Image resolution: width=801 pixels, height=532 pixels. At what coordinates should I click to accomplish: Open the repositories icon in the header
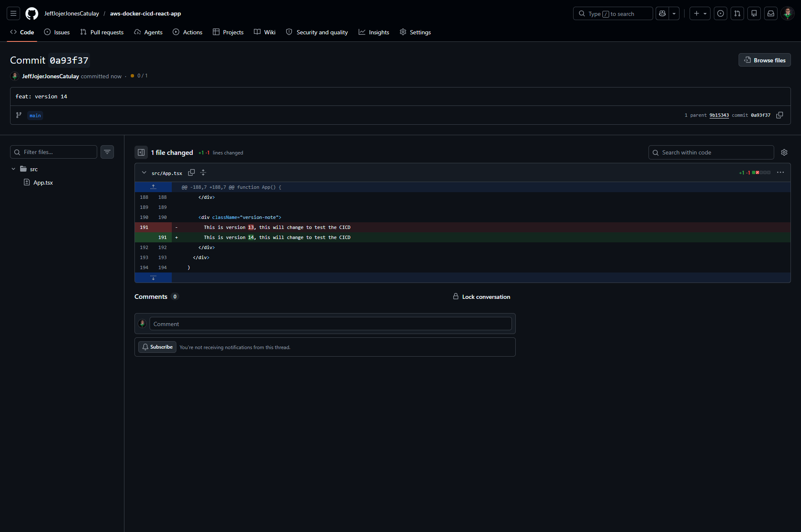tap(754, 13)
